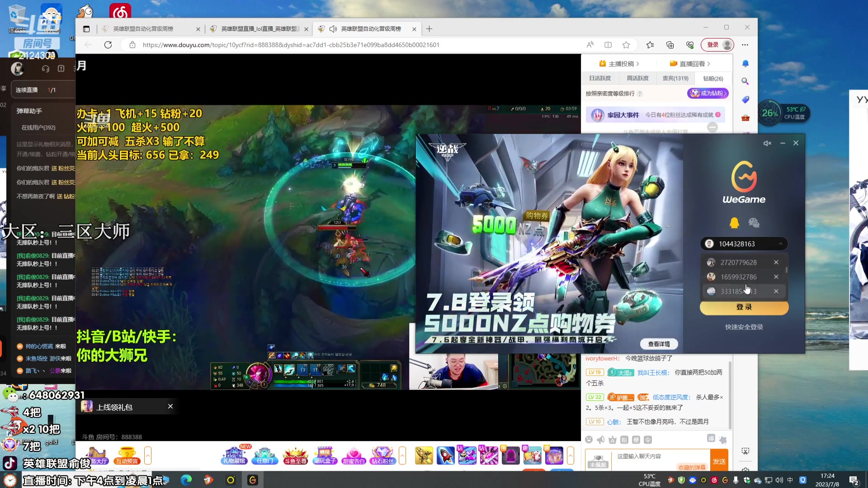
Task: Send chat message with 发送 button
Action: point(719,460)
